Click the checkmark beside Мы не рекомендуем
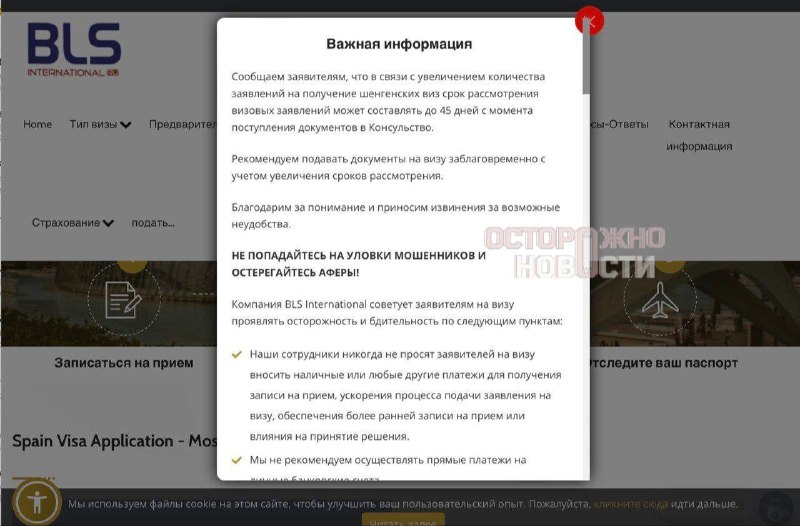The width and height of the screenshot is (800, 526). 236,460
